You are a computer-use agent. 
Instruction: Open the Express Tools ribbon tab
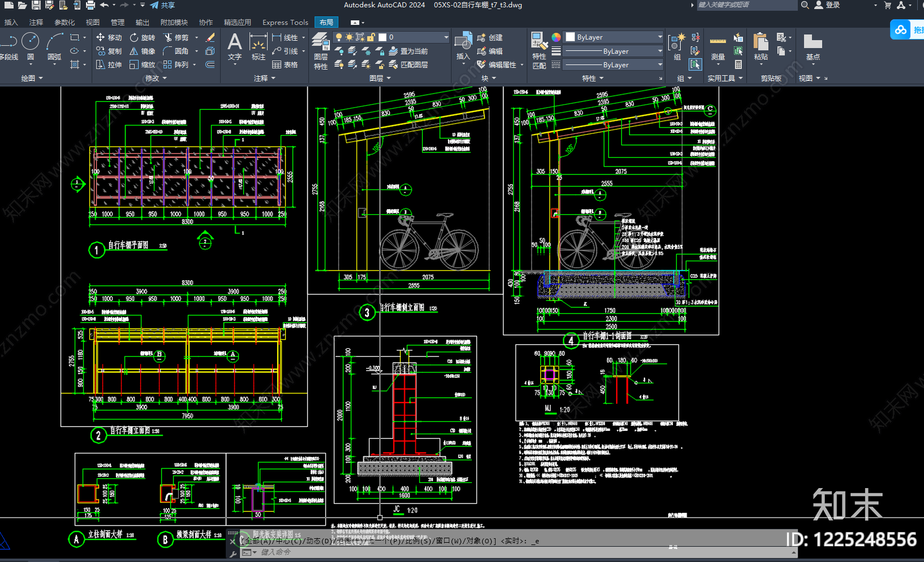point(285,23)
